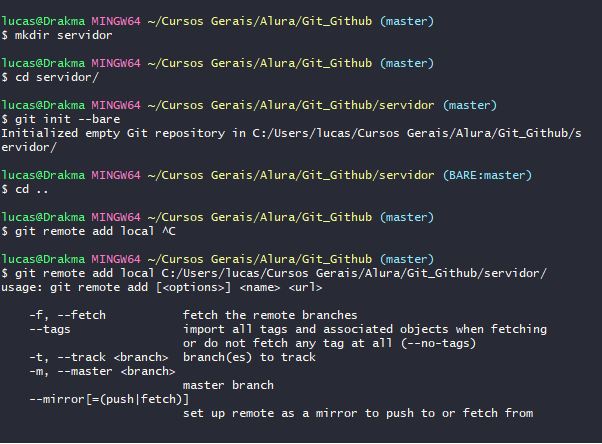Click the '-f, --fetch' option text

pyautogui.click(x=68, y=315)
